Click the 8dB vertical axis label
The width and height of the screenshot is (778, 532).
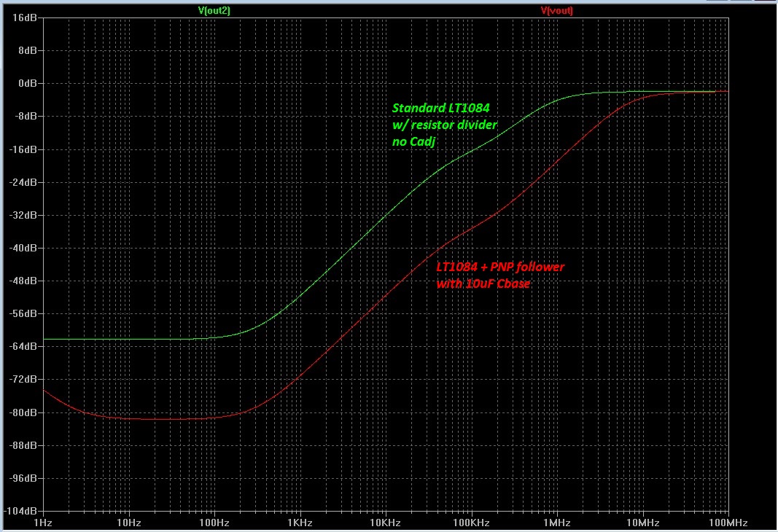pos(28,50)
